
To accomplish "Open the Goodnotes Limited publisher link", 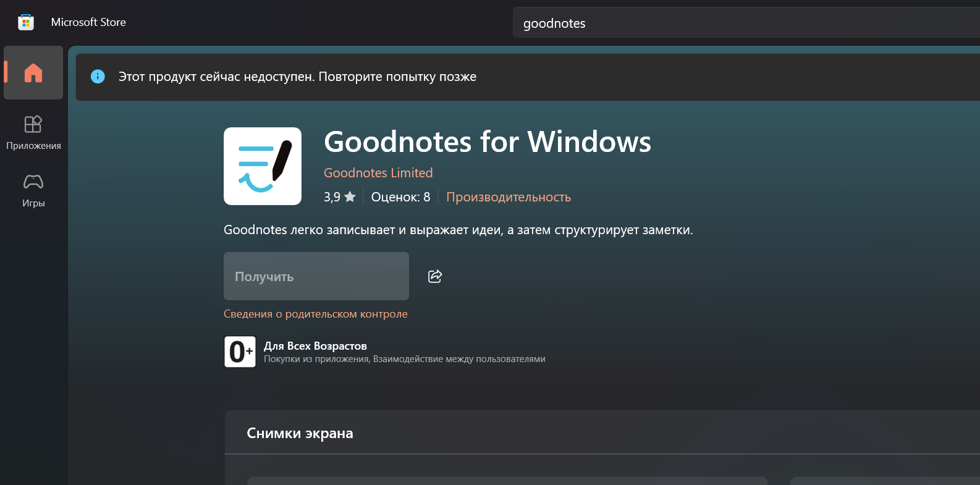I will [x=378, y=173].
